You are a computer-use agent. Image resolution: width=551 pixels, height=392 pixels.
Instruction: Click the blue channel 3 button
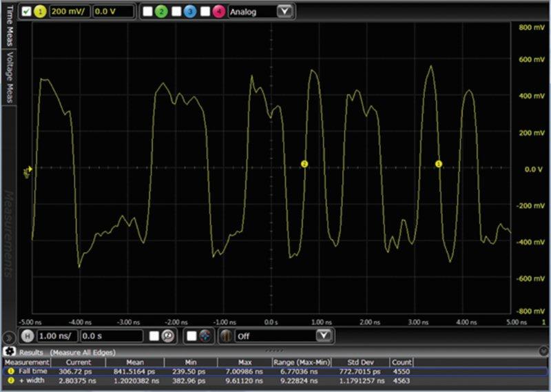point(189,12)
